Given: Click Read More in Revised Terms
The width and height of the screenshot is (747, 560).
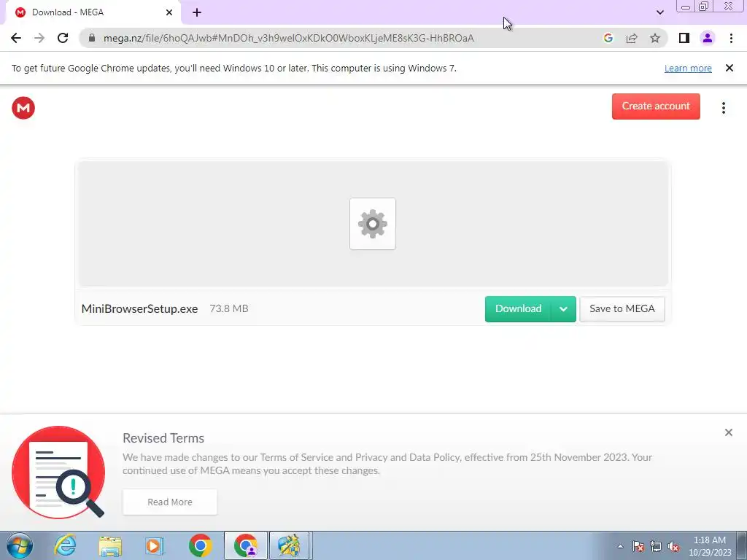Looking at the screenshot, I should [169, 502].
